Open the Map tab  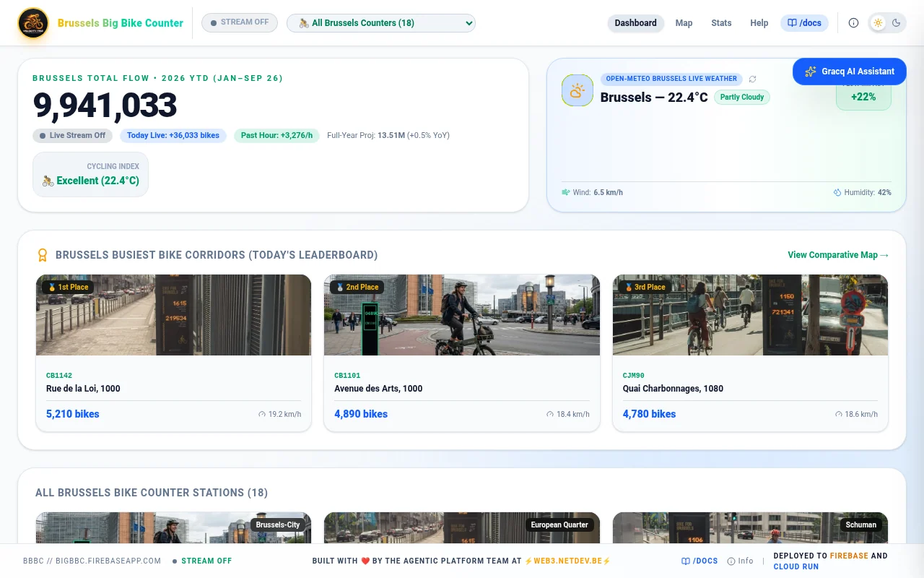coord(684,23)
